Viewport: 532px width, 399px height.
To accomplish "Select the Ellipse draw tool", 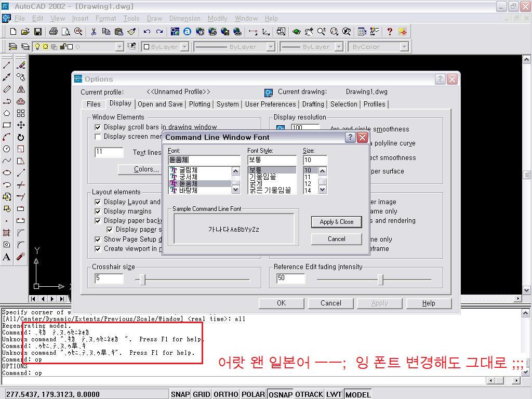I will pos(6,172).
